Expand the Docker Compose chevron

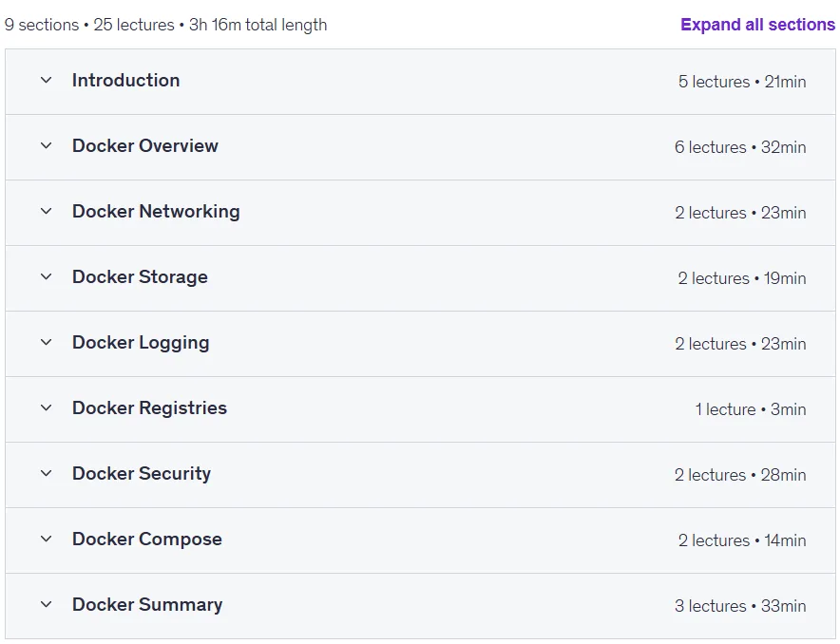(x=46, y=539)
